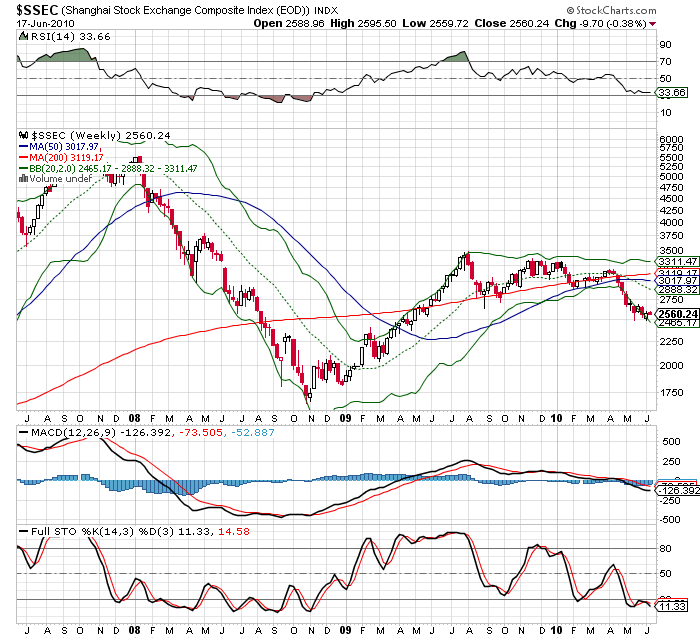Click the 70 level on RSI axis
The image size is (700, 639).
click(x=665, y=61)
